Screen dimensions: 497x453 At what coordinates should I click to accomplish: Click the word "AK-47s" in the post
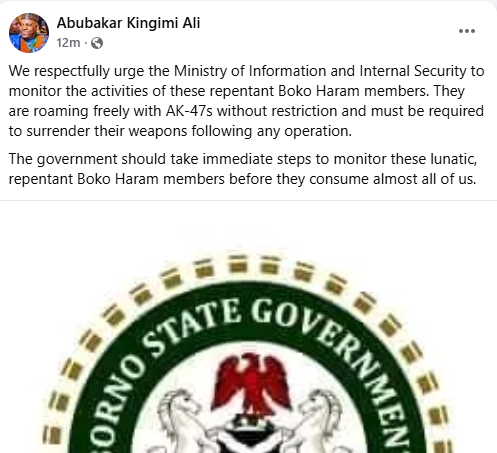click(x=189, y=111)
